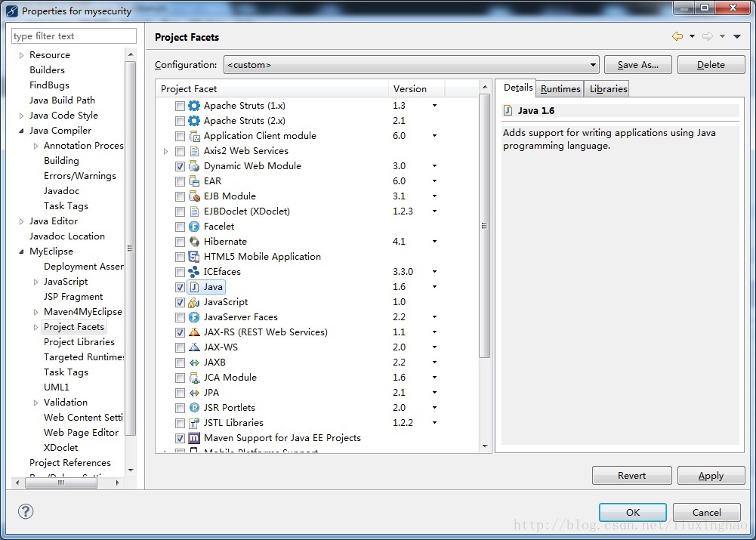Click the JavaServer Faces icon
Screen dimensions: 756x540
pyautogui.click(x=194, y=317)
